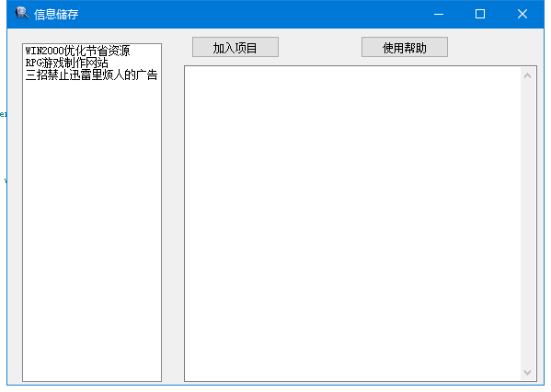Maximize the 信息储存 window
The width and height of the screenshot is (551, 392).
(480, 14)
